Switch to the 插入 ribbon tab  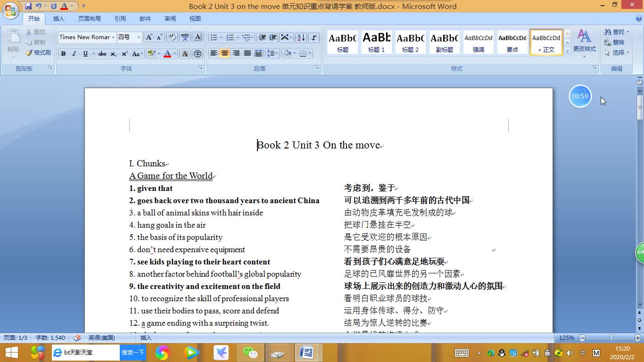[x=58, y=19]
